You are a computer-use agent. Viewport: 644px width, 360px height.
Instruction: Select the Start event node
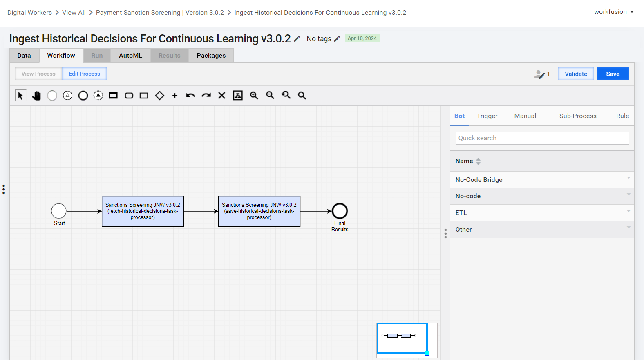click(59, 211)
